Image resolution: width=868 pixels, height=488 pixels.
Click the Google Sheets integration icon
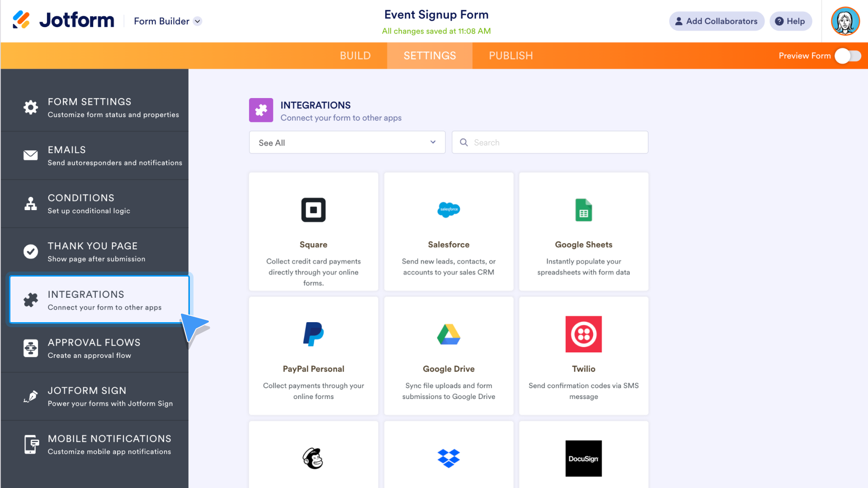pos(584,210)
